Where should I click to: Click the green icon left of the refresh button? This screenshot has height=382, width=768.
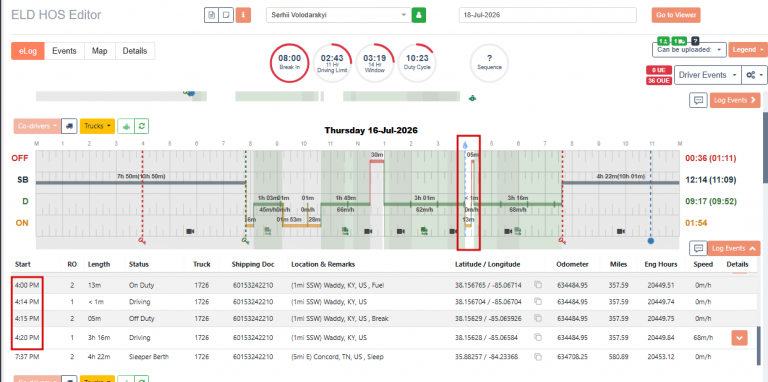point(127,126)
